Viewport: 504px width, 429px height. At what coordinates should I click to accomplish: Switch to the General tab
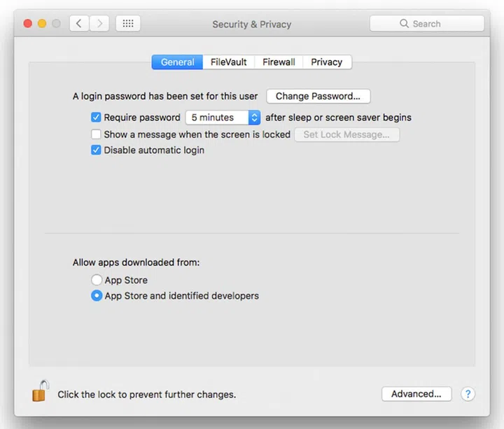177,62
